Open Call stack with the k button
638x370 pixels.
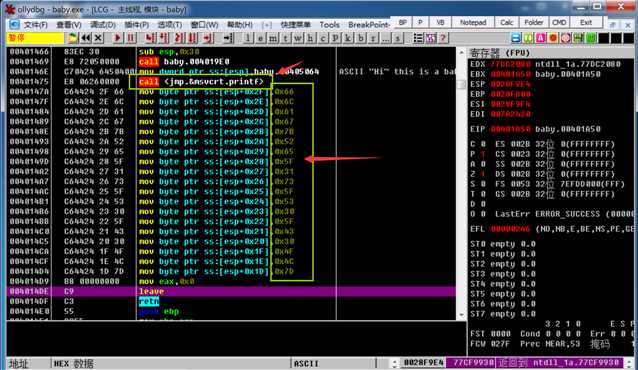(348, 38)
